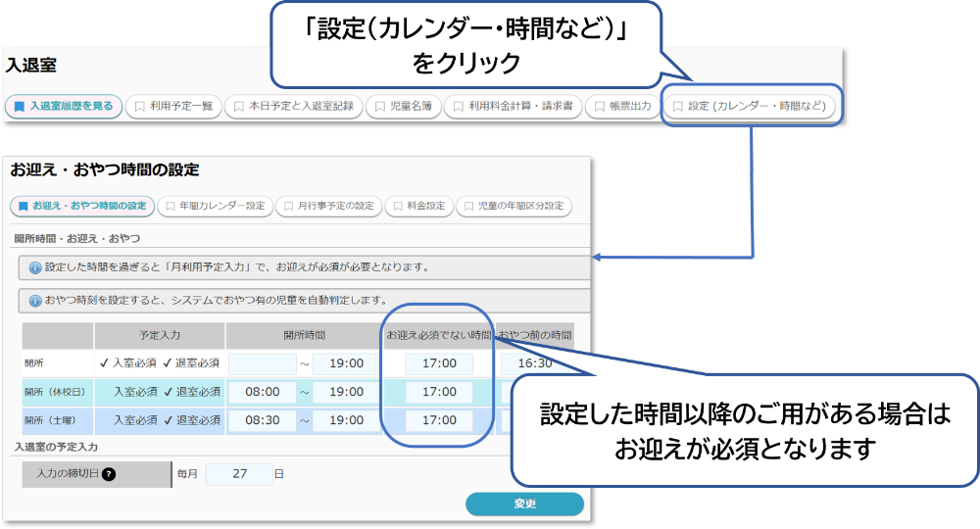Viewport: 980px width, 529px height.
Task: Click the bookmark icon beside 児童名簿
Action: (x=381, y=107)
